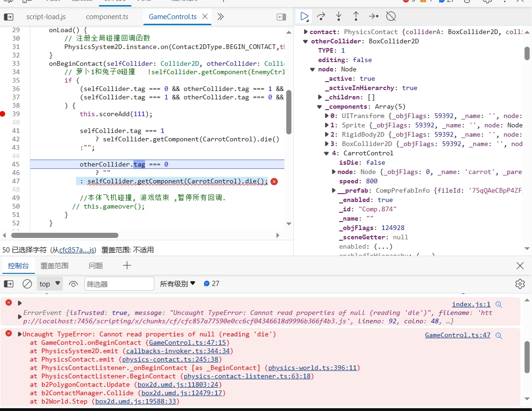This screenshot has height=411, width=532.
Task: Step into next function call
Action: pyautogui.click(x=339, y=16)
